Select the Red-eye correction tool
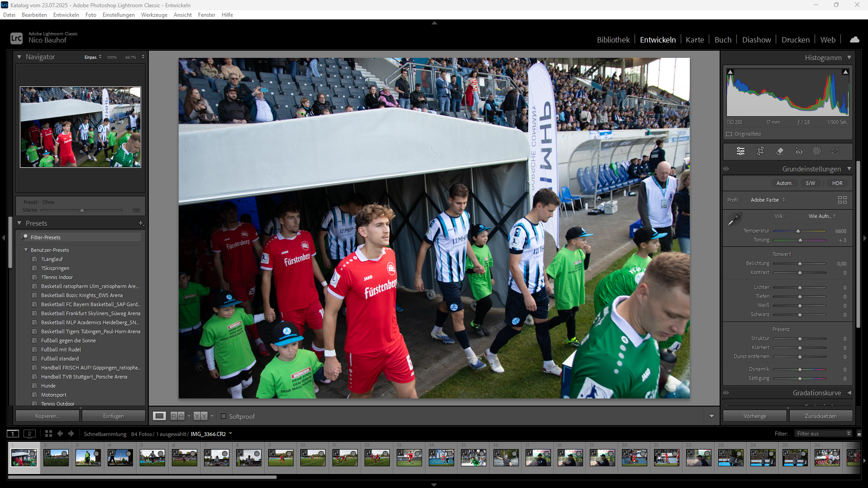The height and width of the screenshot is (488, 868). [799, 151]
